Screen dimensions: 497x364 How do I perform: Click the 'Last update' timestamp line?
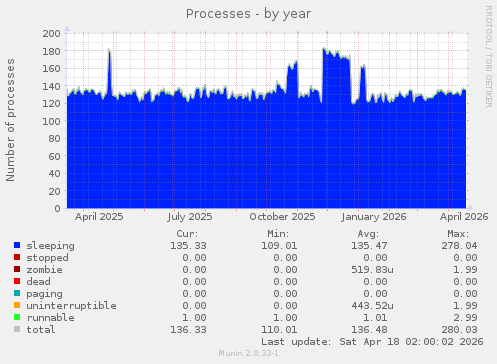[x=372, y=342]
